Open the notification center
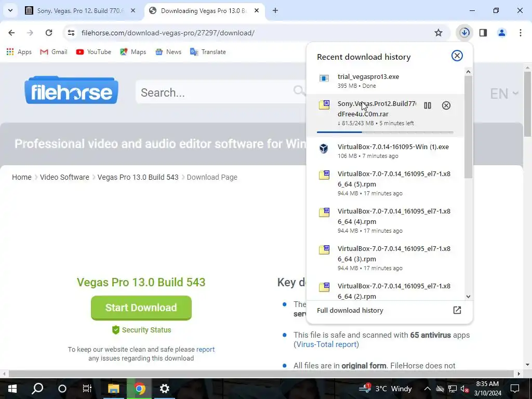Screen dimensions: 532x399 tap(515, 389)
